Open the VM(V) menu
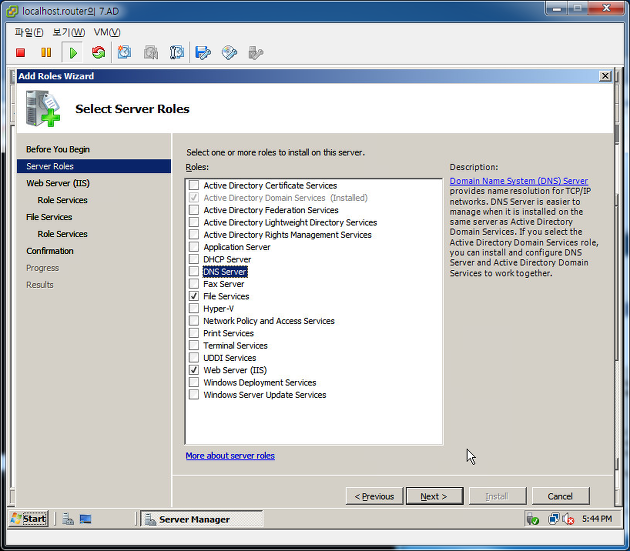Image resolution: width=630 pixels, height=551 pixels. (x=107, y=32)
